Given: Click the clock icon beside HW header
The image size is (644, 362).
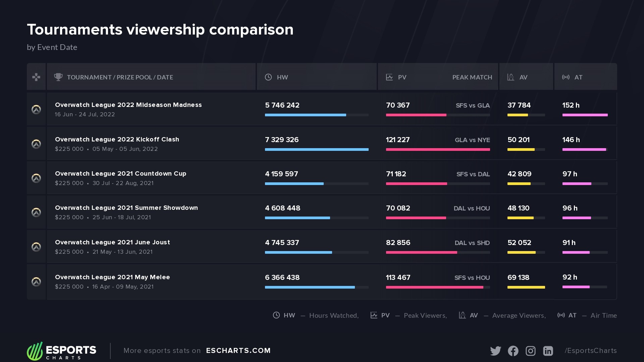Looking at the screenshot, I should (268, 77).
